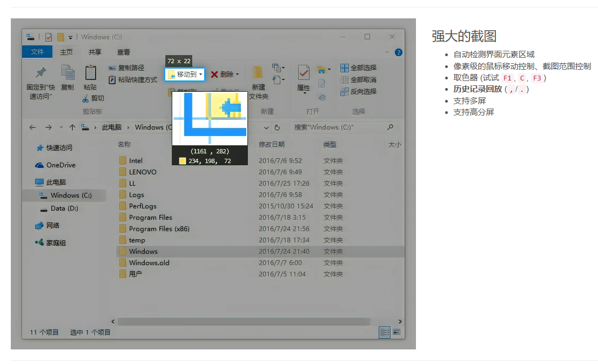Collapse the ribbon with the chevron
Screen dimensions: 598x364
pos(387,52)
